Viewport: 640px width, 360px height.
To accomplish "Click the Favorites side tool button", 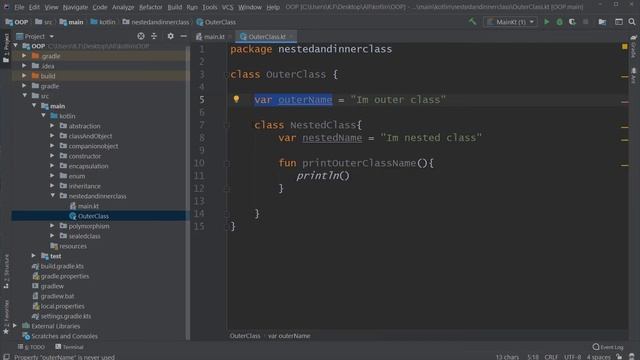I will coord(6,317).
